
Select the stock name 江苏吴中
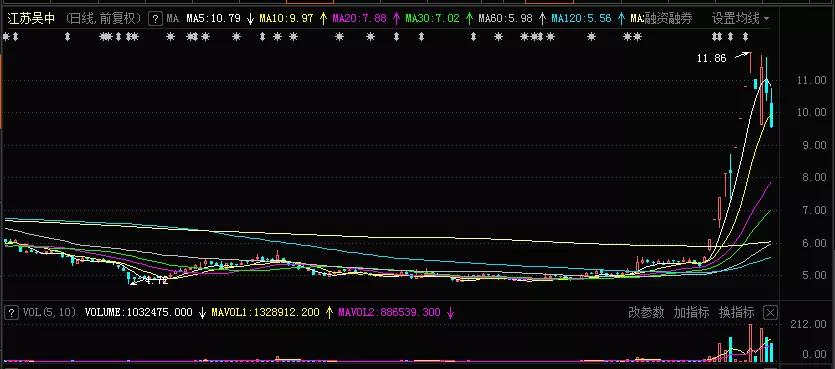(x=31, y=19)
